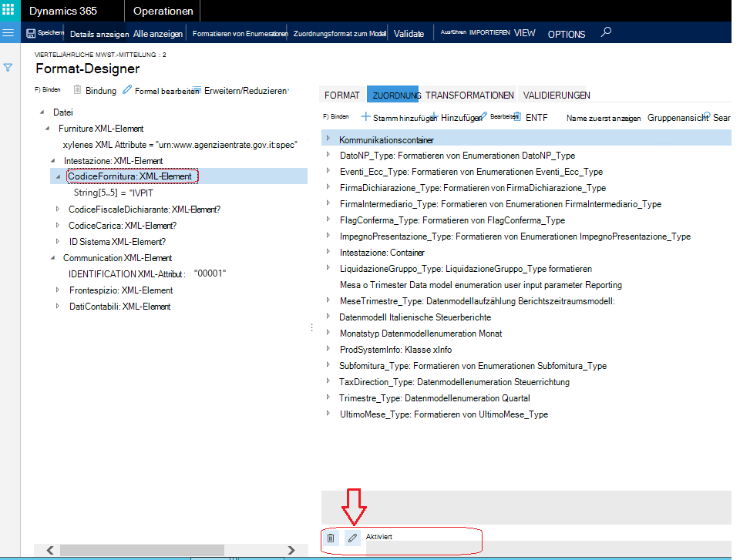Select the String[5..5] = "IVPIT row

[113, 193]
